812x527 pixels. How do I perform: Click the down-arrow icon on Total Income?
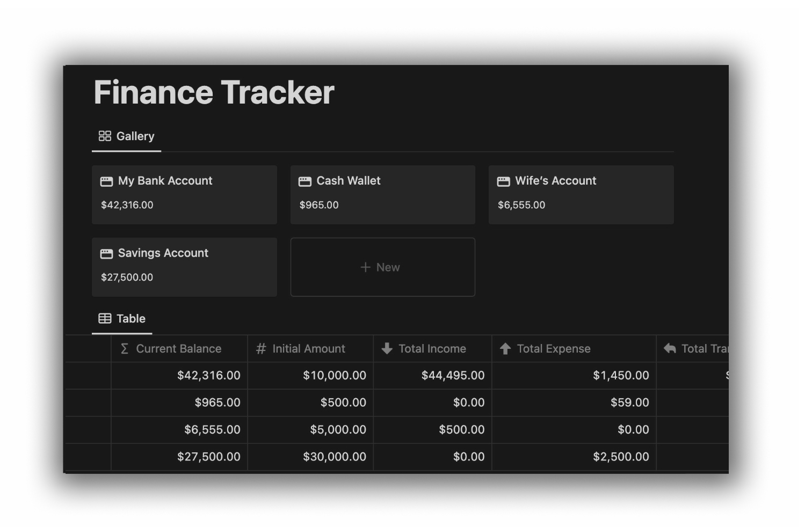[x=386, y=348]
